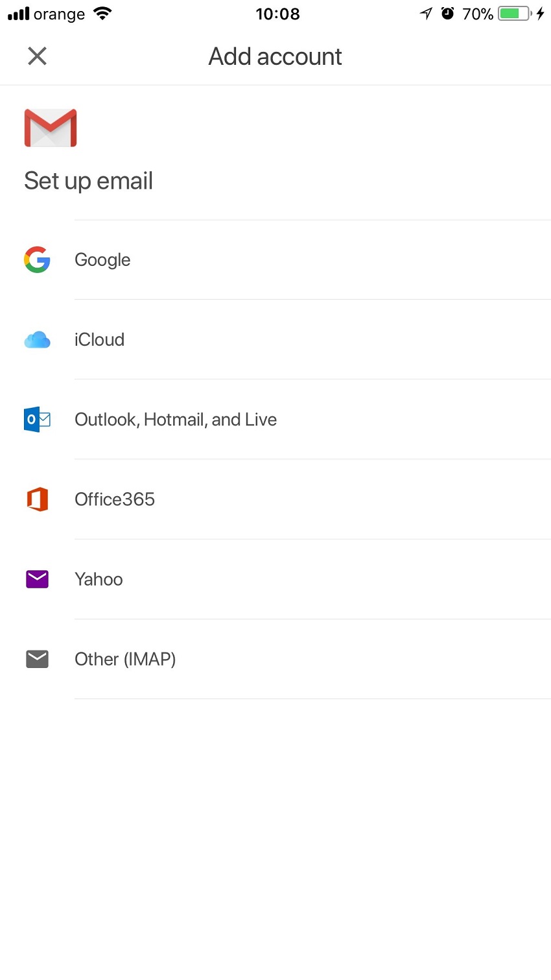Click the Google G icon
Screen dimensions: 551x980
pos(37,259)
